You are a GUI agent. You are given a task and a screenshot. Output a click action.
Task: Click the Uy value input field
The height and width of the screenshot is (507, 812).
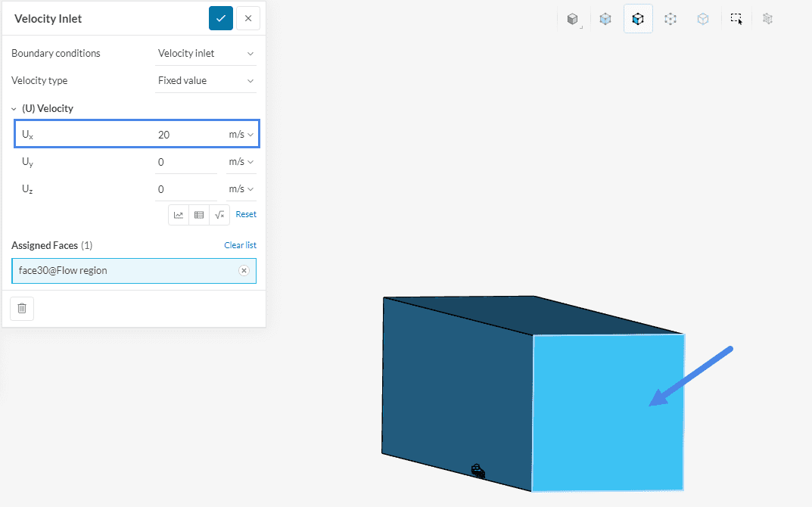pos(185,162)
